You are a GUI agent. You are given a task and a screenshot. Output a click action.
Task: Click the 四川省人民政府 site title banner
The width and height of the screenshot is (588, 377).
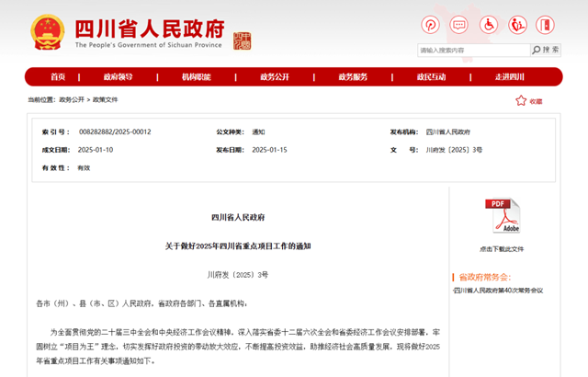click(150, 33)
